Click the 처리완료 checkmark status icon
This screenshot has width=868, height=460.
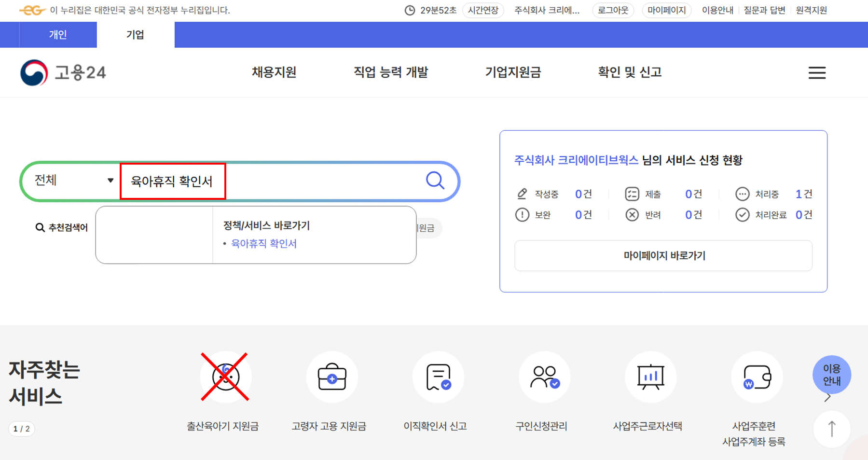[742, 215]
